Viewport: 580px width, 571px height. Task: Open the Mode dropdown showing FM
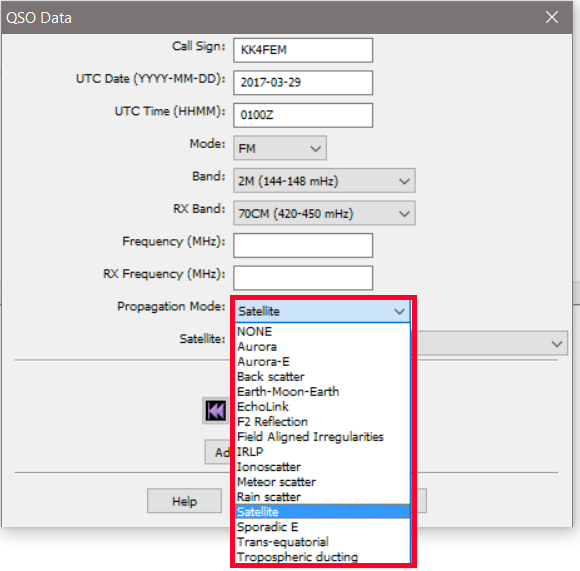pyautogui.click(x=280, y=148)
